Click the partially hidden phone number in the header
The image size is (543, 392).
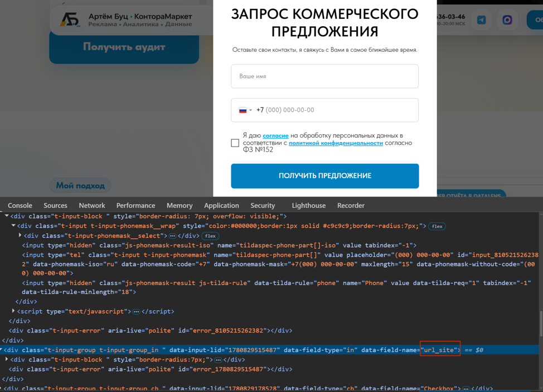point(451,17)
